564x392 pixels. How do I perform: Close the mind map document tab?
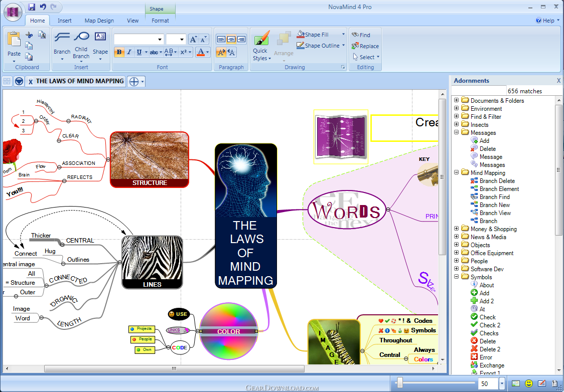31,82
